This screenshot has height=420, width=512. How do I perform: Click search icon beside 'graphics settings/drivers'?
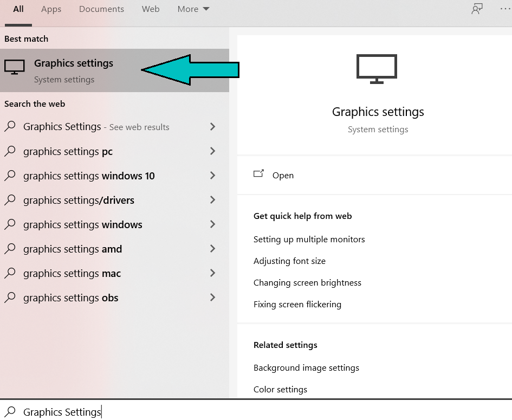[10, 200]
